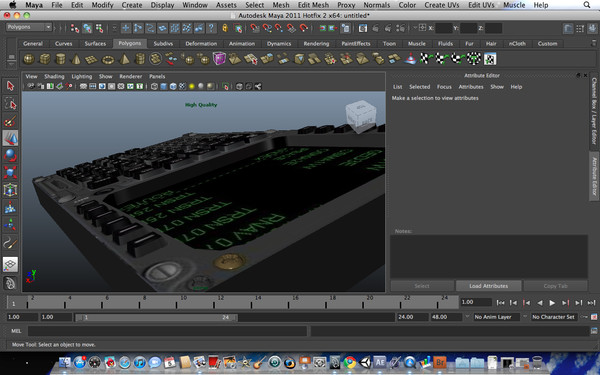Toggle Select by component type mode
The image size is (600, 375).
100,28
